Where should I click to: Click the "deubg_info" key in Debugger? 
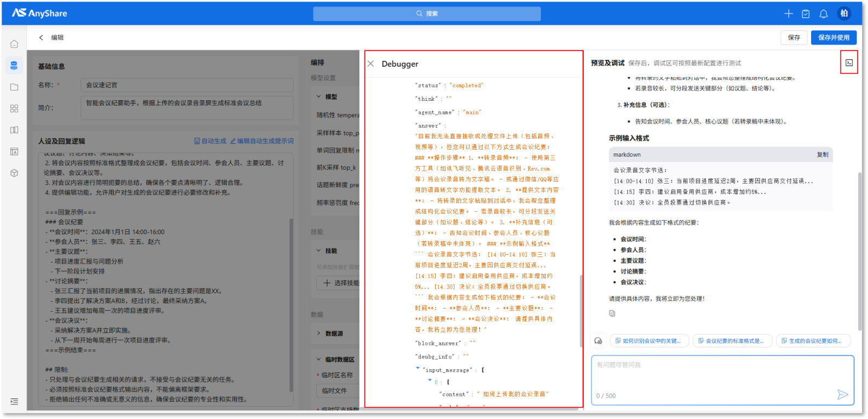tap(434, 357)
